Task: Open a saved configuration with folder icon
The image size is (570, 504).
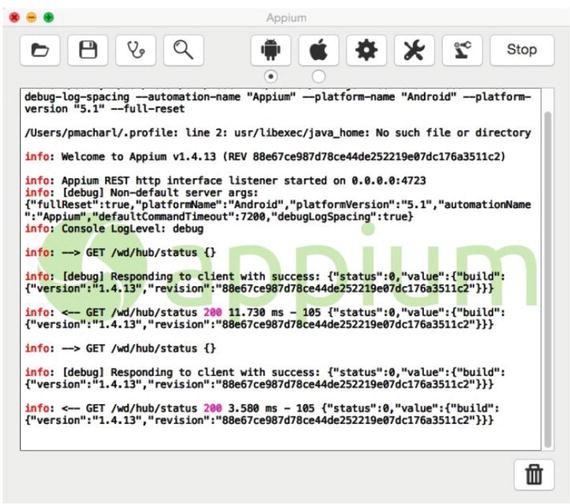Action: pos(40,50)
